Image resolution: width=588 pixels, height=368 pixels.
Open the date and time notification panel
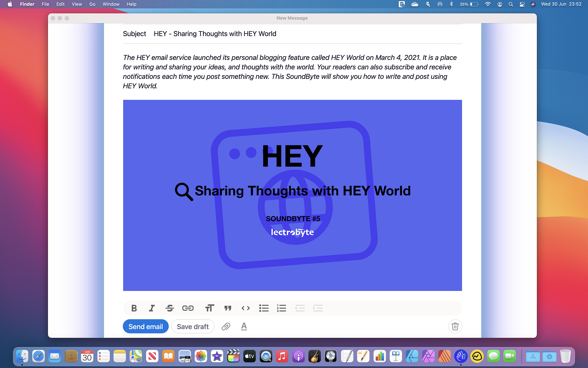click(561, 4)
